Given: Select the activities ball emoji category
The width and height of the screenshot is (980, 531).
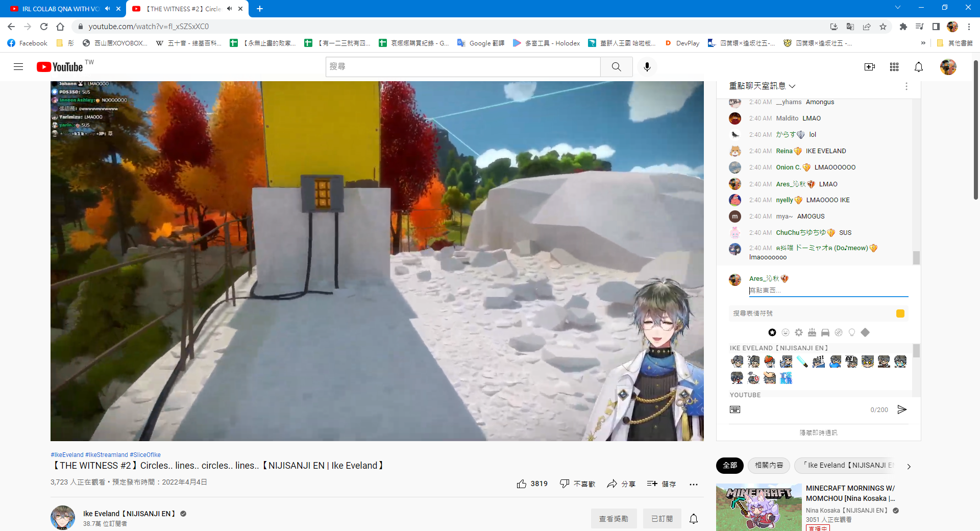Looking at the screenshot, I should click(839, 332).
